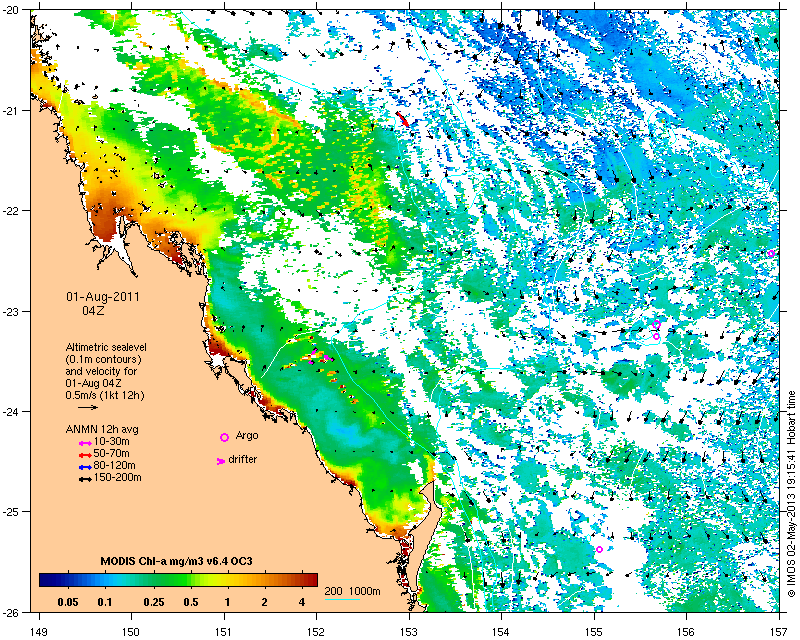Click the Argo float marker near 155°E, 25.4°S

pyautogui.click(x=599, y=549)
